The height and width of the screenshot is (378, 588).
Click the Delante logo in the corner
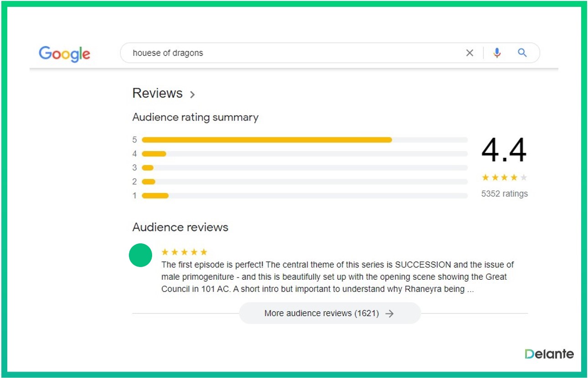549,354
